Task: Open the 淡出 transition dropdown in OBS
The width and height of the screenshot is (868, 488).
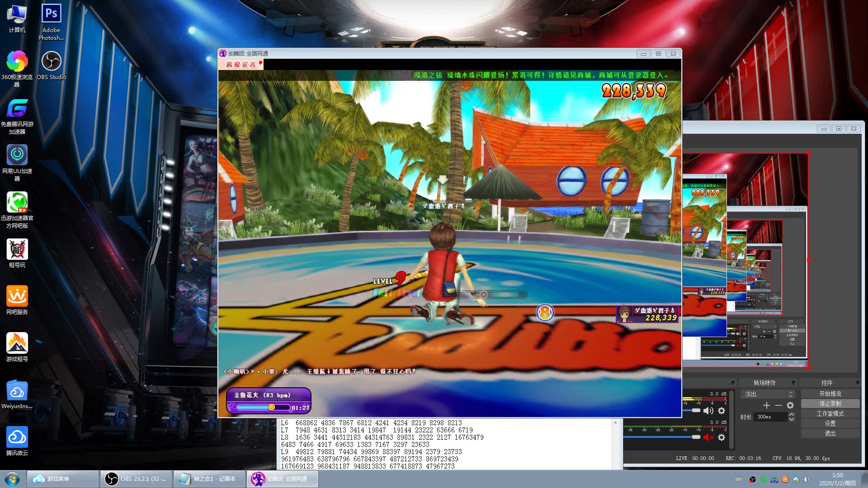Action: tap(768, 394)
